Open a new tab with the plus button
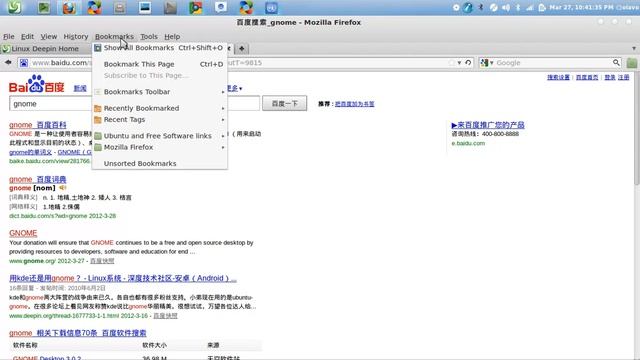640x360 pixels. click(x=242, y=49)
